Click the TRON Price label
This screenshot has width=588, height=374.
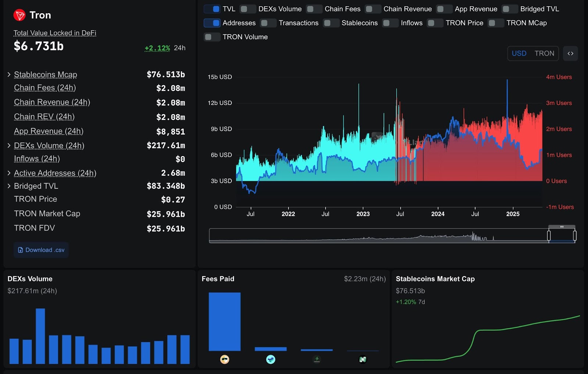(36, 199)
